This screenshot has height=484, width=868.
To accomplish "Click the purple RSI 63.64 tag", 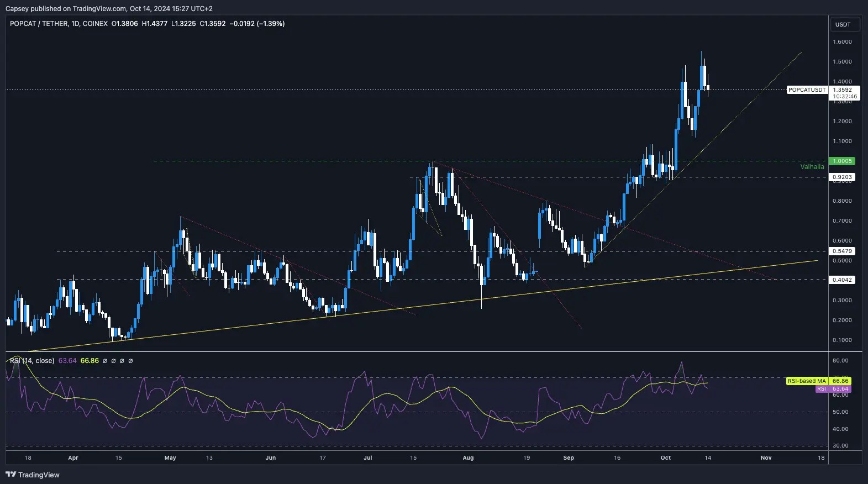I will point(833,389).
